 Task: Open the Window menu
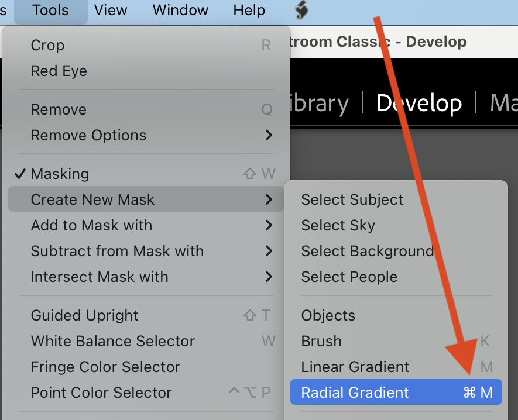(180, 10)
